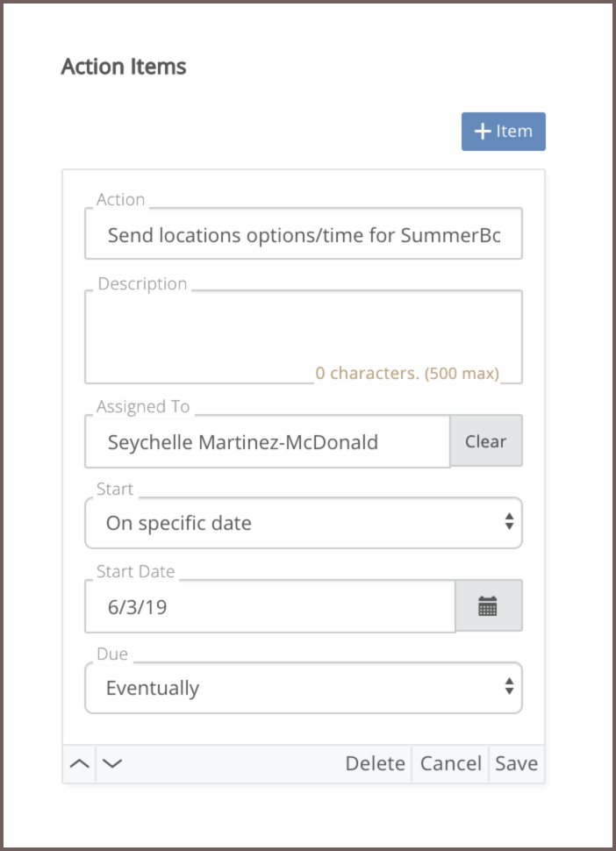The height and width of the screenshot is (851, 616).
Task: Open the calendar date picker icon
Action: [488, 605]
